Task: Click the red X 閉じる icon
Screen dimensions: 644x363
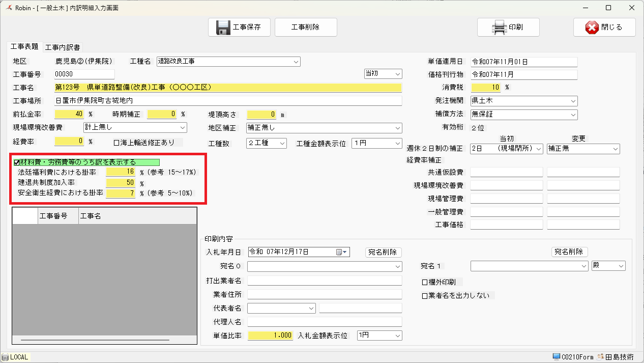Action: click(x=592, y=27)
